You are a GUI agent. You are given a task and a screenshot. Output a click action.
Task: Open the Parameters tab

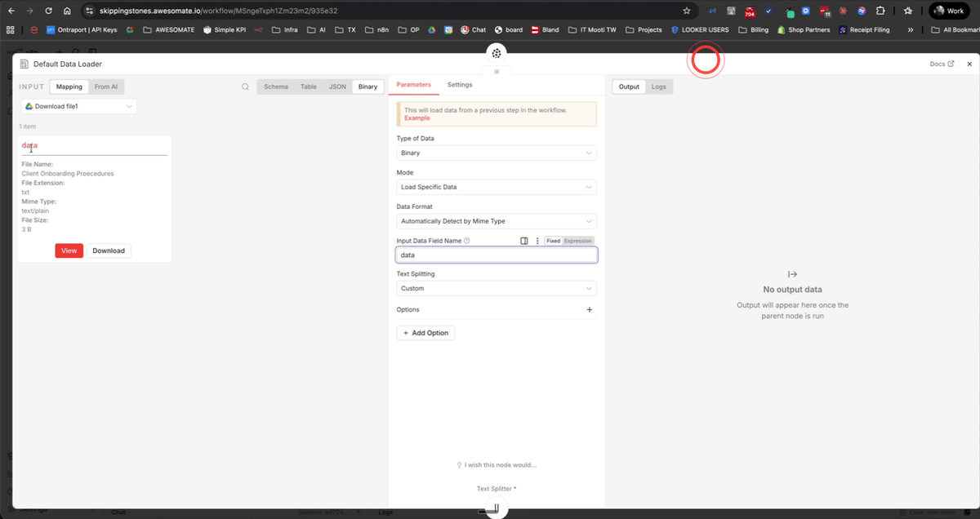(x=413, y=84)
